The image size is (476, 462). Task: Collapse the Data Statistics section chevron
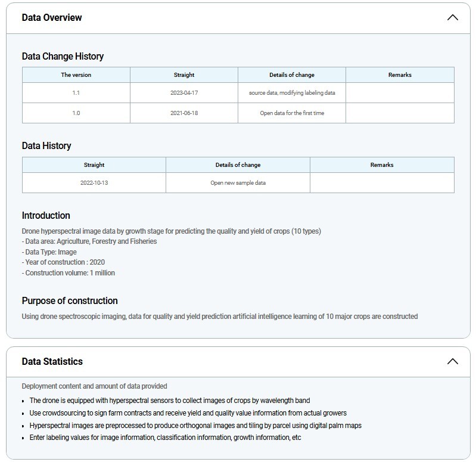click(452, 362)
